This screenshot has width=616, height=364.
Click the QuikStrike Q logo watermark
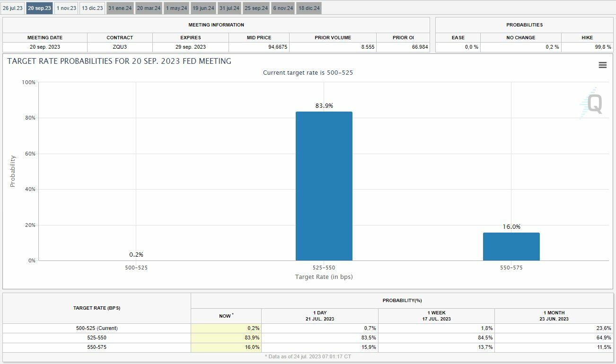(591, 103)
